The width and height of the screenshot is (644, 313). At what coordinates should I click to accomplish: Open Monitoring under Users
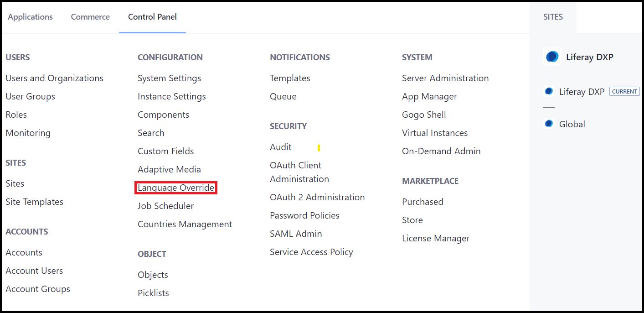click(28, 133)
